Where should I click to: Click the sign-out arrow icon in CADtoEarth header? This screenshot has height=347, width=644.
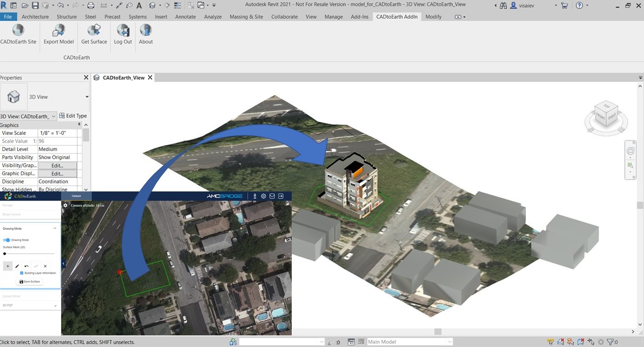click(x=281, y=196)
